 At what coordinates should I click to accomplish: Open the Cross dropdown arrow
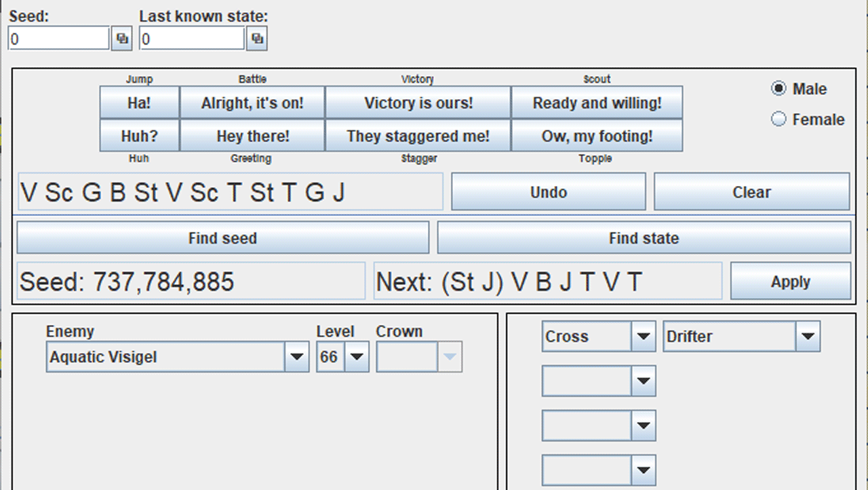[x=643, y=337]
